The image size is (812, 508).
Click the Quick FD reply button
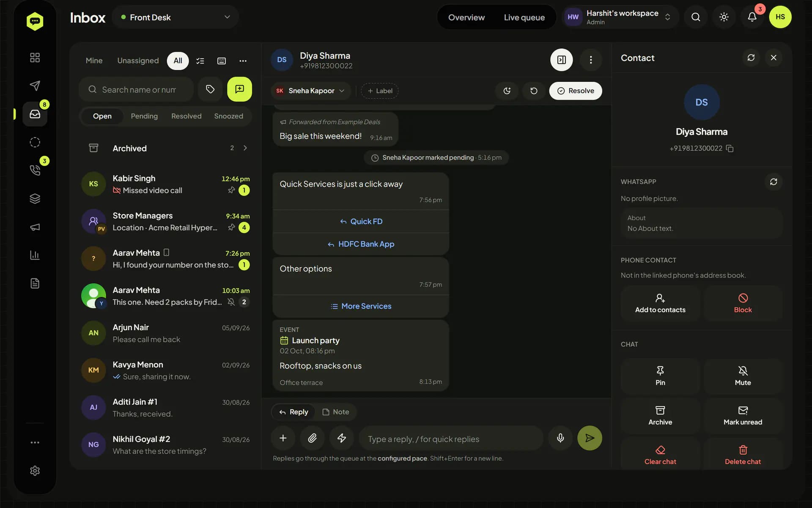pyautogui.click(x=361, y=221)
